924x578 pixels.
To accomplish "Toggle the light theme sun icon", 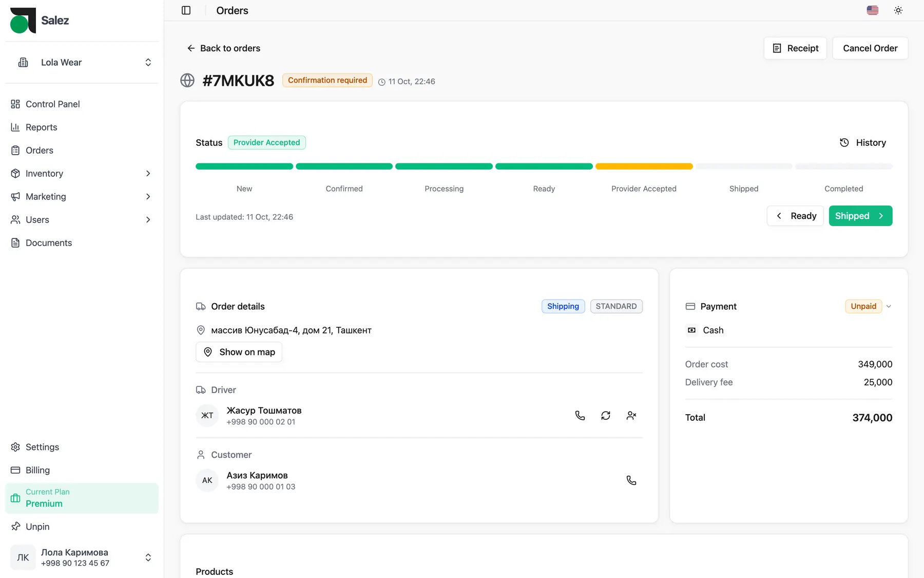I will [x=898, y=10].
